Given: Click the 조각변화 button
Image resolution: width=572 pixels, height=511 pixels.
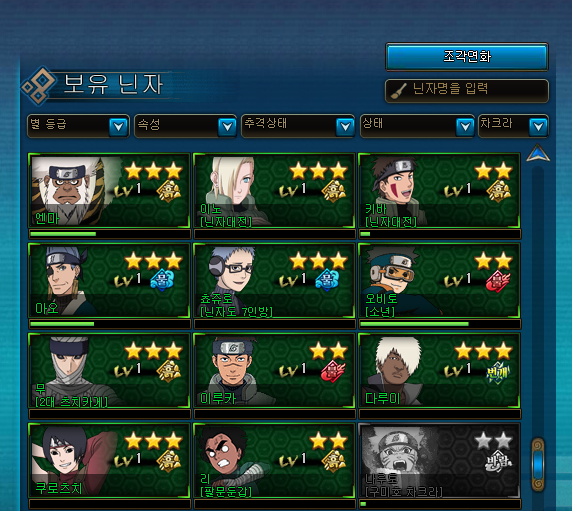Looking at the screenshot, I should pyautogui.click(x=467, y=57).
